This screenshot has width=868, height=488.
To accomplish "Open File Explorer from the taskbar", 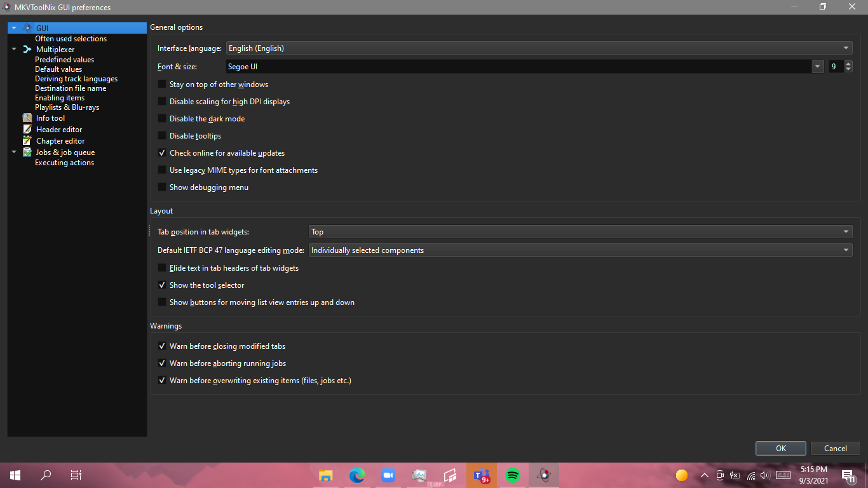I will point(326,475).
